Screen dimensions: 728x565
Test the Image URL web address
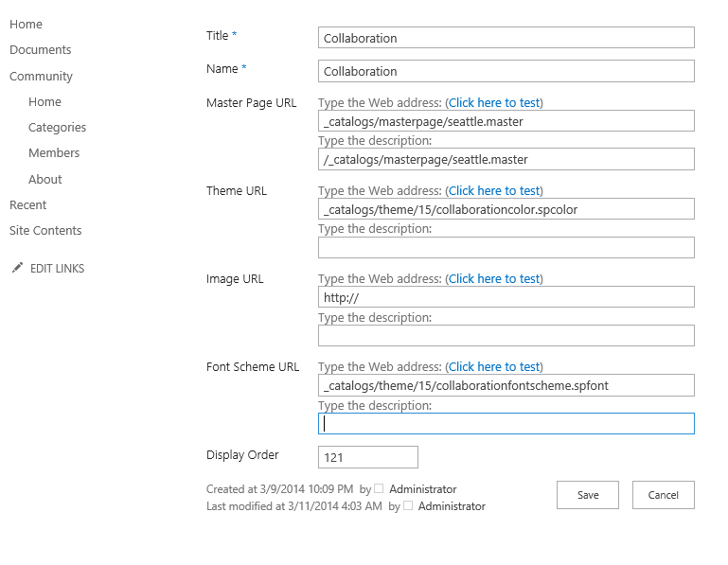click(x=494, y=278)
